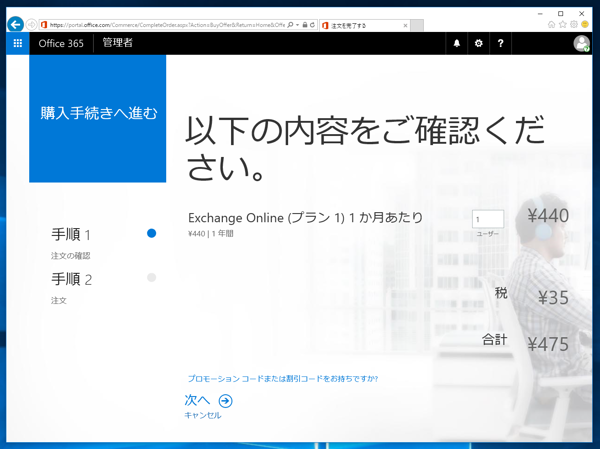
Task: Click the 税 ¥35 amount
Action: point(553,298)
